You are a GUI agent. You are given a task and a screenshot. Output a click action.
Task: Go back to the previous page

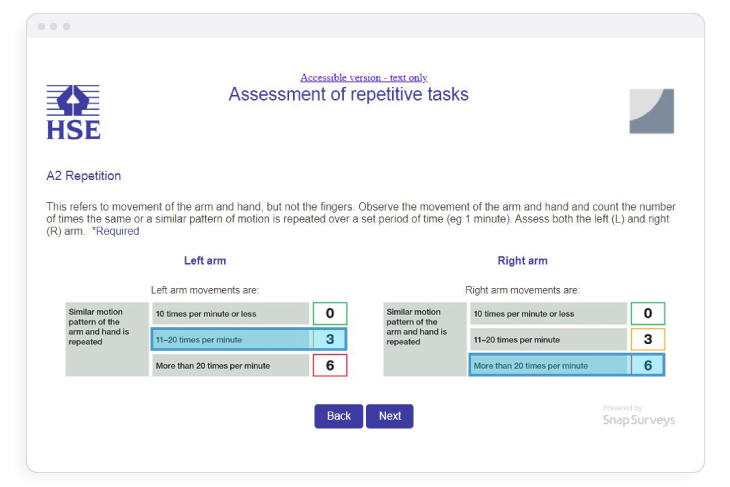[x=338, y=416]
